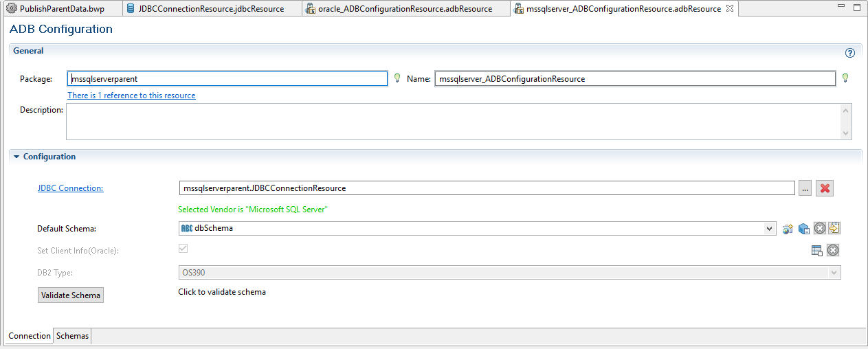The width and height of the screenshot is (868, 349).
Task: Toggle Set Client Info(Oracle) checkbox
Action: coord(183,249)
